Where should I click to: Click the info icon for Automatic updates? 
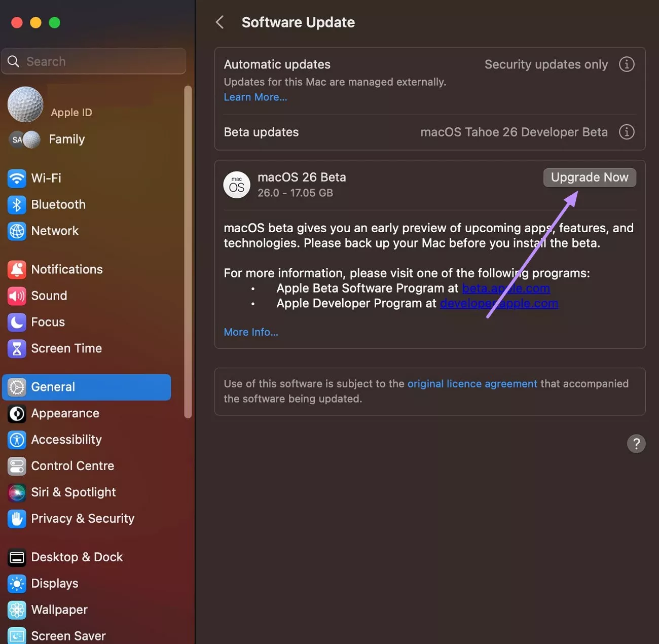(627, 64)
